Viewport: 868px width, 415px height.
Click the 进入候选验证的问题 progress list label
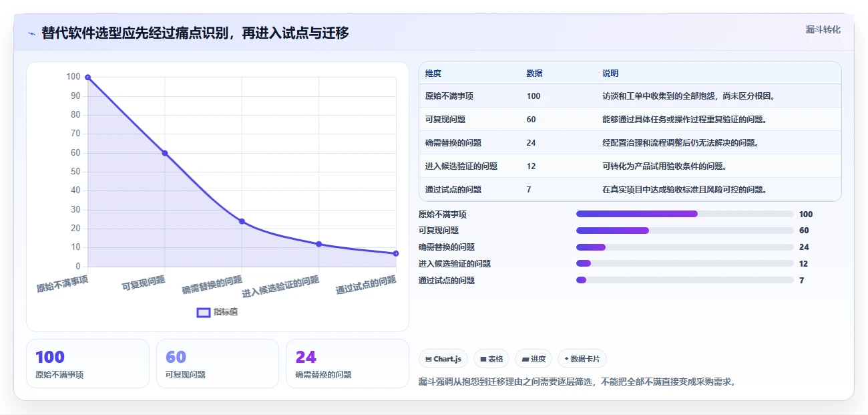(455, 264)
